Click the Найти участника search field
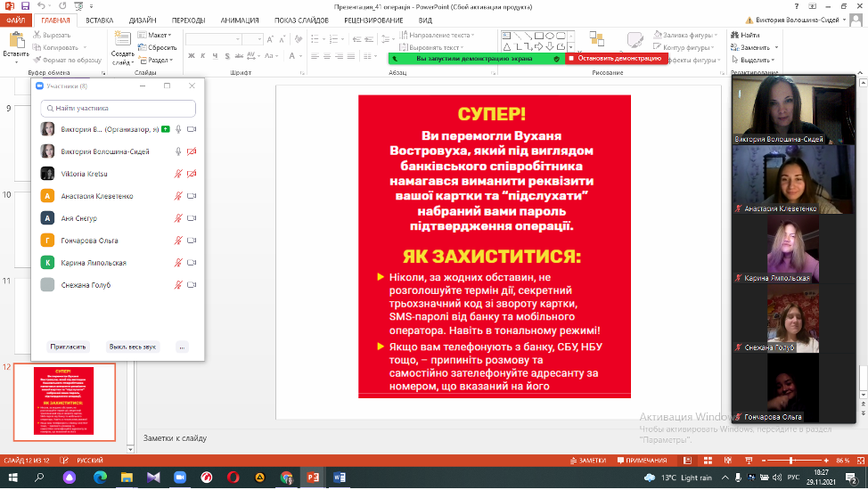This screenshot has height=490, width=868. pos(118,108)
